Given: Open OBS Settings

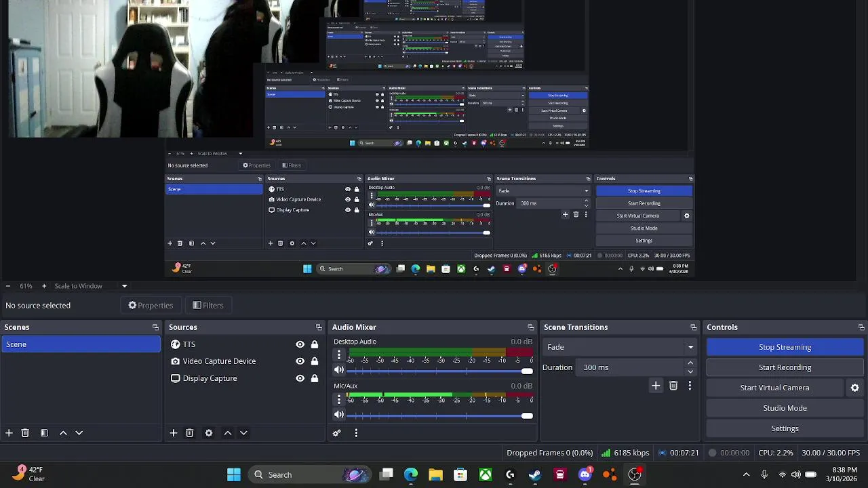Looking at the screenshot, I should [785, 428].
